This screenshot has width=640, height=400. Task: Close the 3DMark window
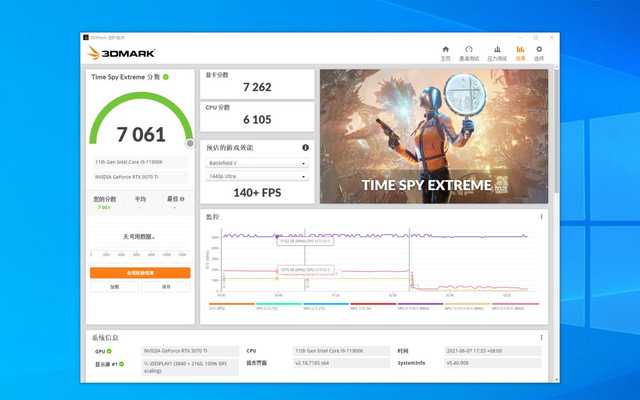551,38
